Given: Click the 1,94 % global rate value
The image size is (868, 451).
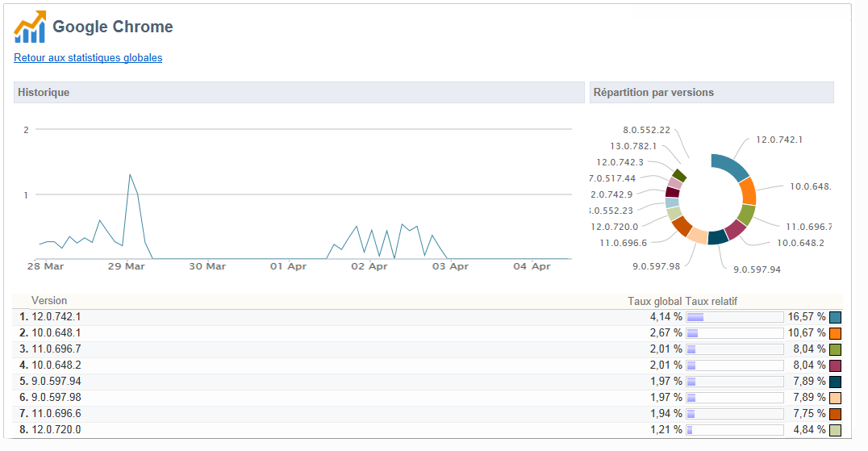Looking at the screenshot, I should pyautogui.click(x=666, y=413).
